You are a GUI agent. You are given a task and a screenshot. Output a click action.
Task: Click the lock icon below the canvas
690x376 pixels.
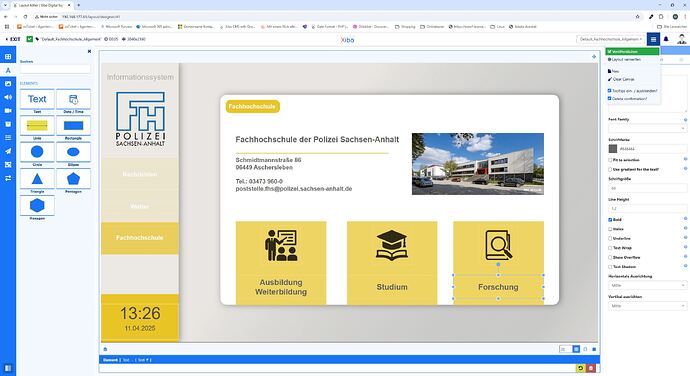click(x=105, y=349)
